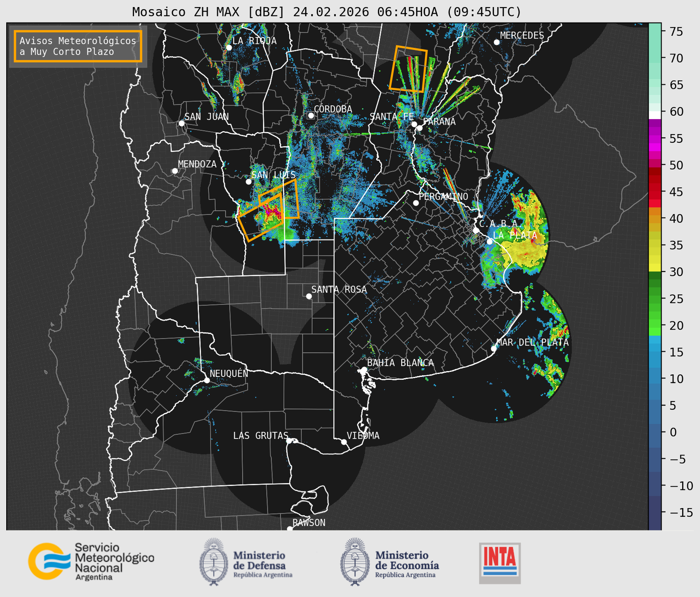Viewport: 700px width, 597px height.
Task: Click the Ministerio de Defensa emblem
Action: tap(214, 562)
